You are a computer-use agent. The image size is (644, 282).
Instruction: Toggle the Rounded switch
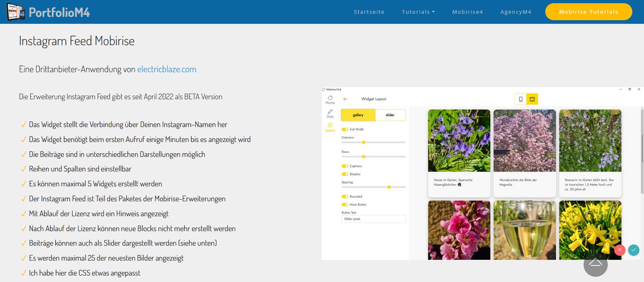point(345,197)
